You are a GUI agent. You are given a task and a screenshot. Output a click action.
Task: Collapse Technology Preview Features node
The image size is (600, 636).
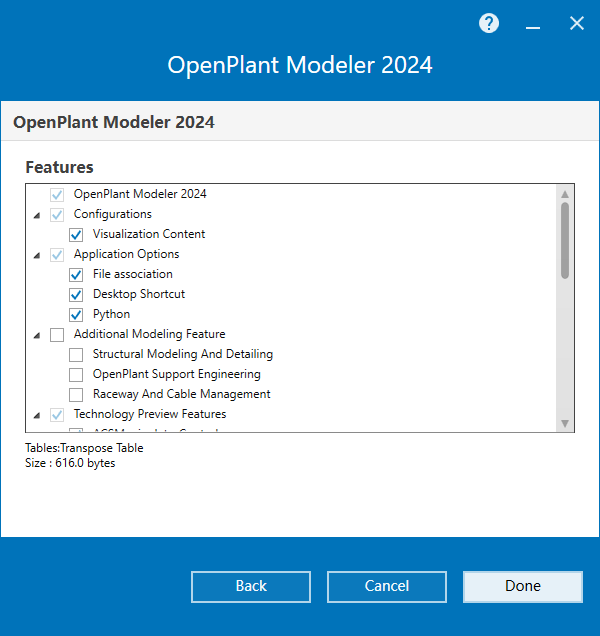[x=37, y=415]
